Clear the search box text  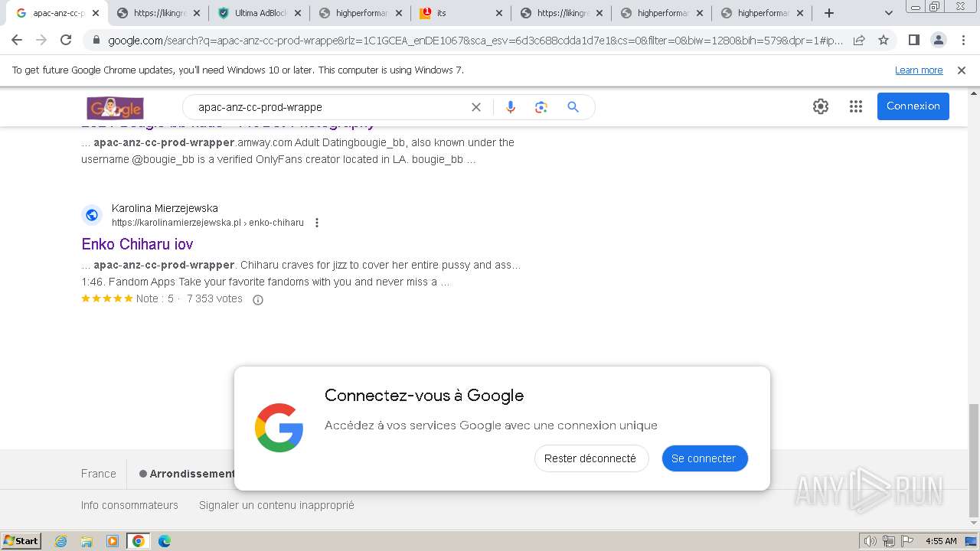(x=476, y=107)
